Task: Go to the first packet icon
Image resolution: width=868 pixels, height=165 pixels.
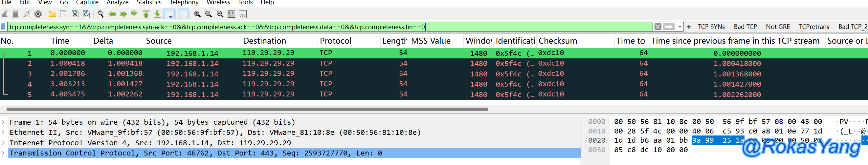Action: pos(146,14)
